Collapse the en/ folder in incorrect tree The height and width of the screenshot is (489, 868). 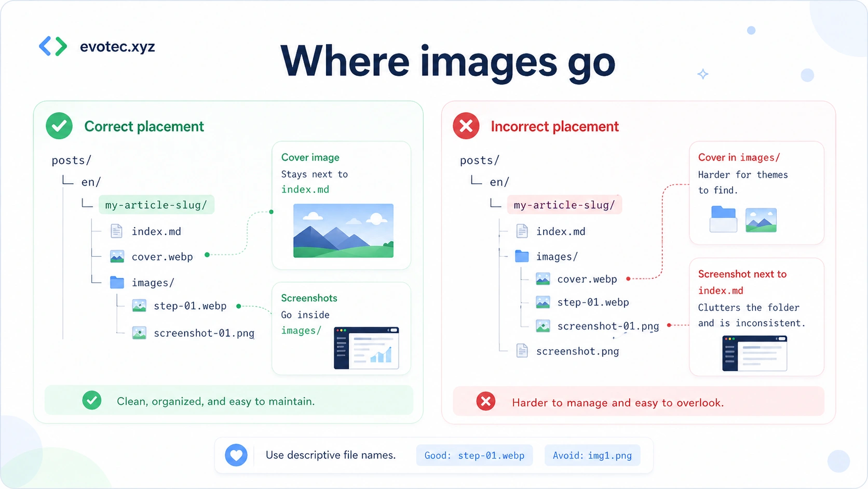pyautogui.click(x=499, y=182)
